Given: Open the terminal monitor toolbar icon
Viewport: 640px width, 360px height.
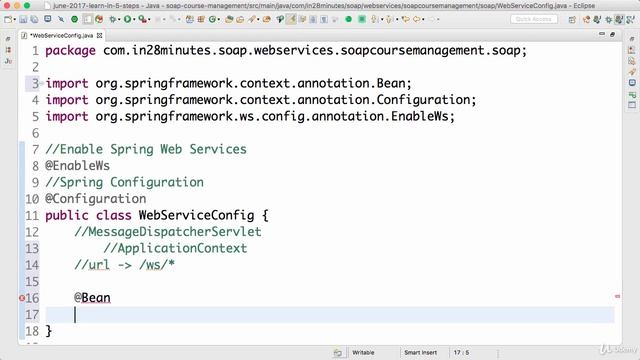Looking at the screenshot, I should (48, 19).
